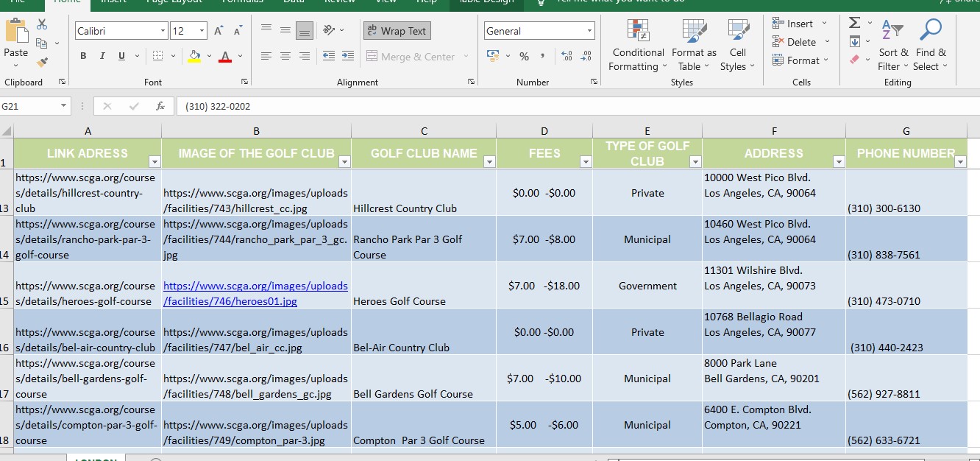
Task: Click the Merge & Center button
Action: click(411, 57)
